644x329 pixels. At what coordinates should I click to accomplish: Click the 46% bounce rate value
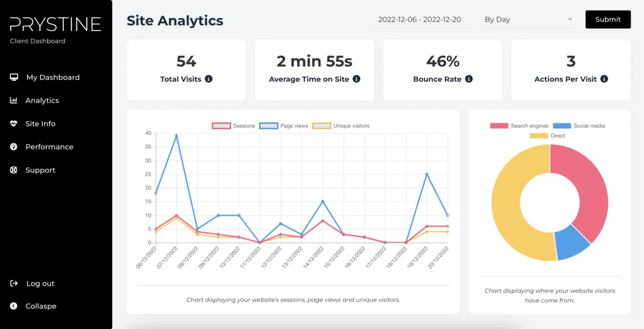click(443, 61)
